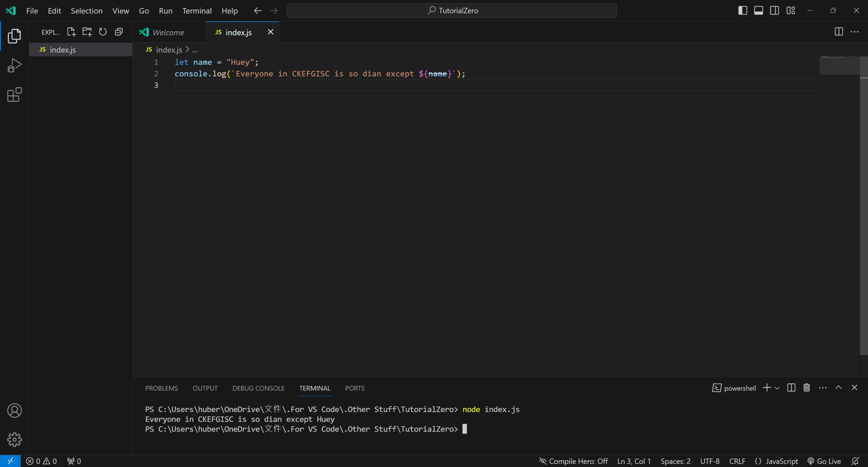This screenshot has width=868, height=467.
Task: Maximize the panel size with chevron
Action: click(x=838, y=388)
